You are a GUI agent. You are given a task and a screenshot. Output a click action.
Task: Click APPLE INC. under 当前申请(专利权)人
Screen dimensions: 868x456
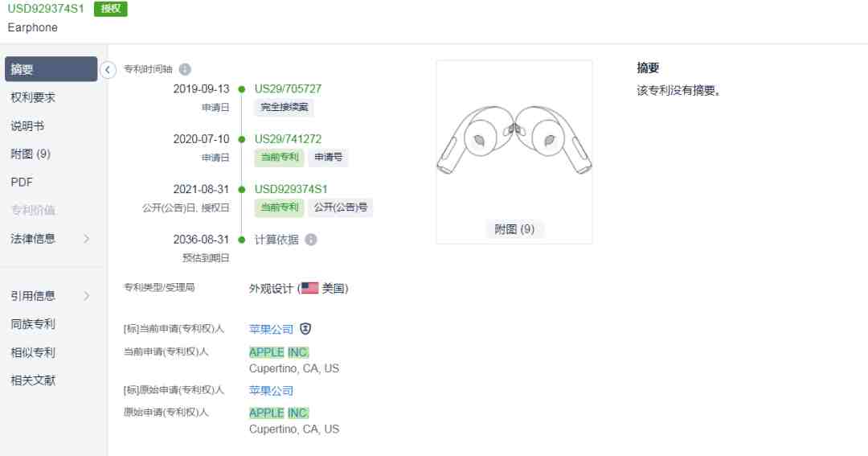[x=279, y=352]
